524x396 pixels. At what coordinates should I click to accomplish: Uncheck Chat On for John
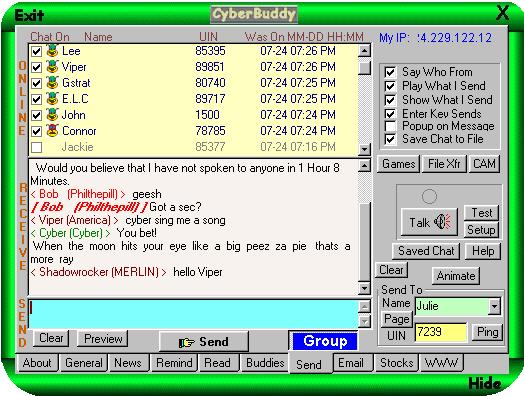click(x=36, y=115)
